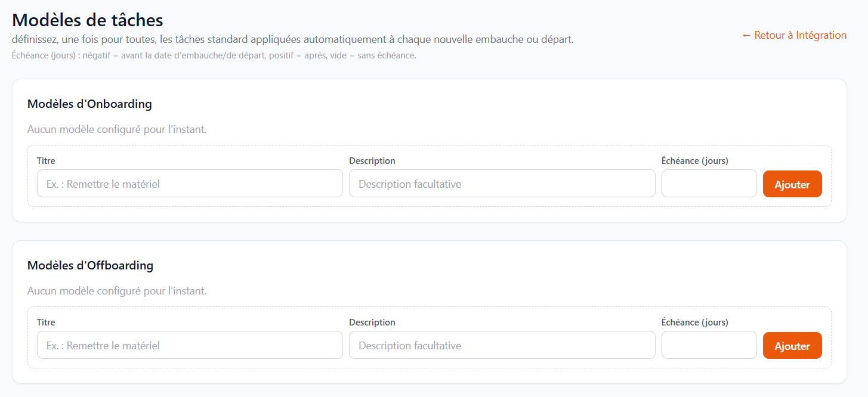
Task: Focus the Onboarding Description field
Action: pyautogui.click(x=502, y=184)
